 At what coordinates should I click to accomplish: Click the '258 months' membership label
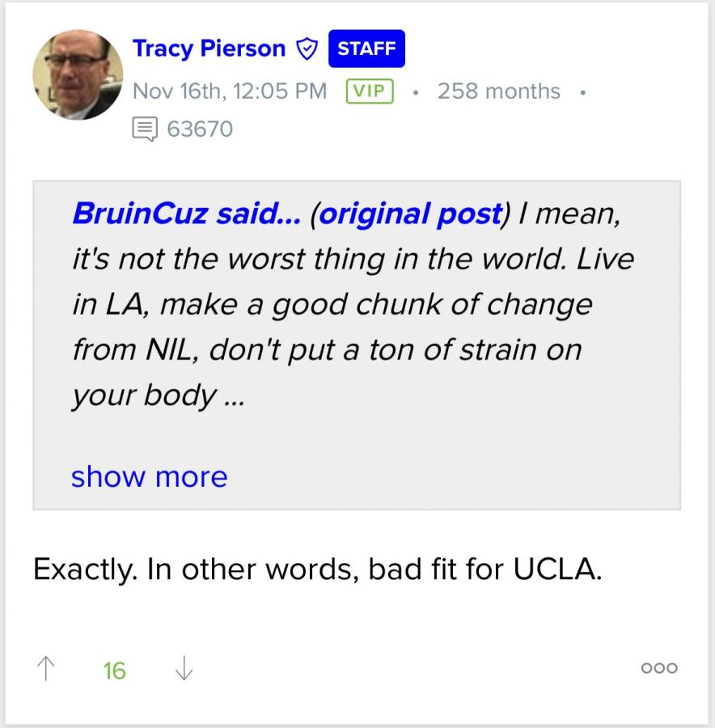coord(498,91)
